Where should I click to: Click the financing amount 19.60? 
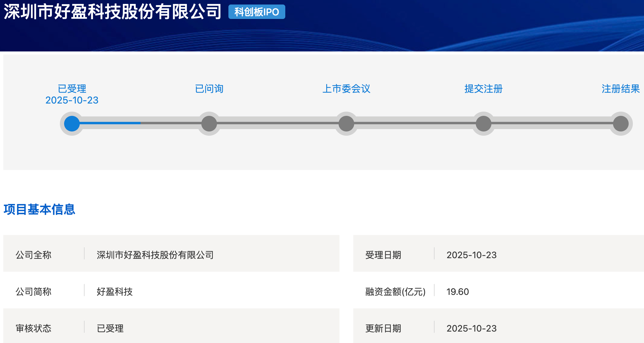tap(457, 292)
